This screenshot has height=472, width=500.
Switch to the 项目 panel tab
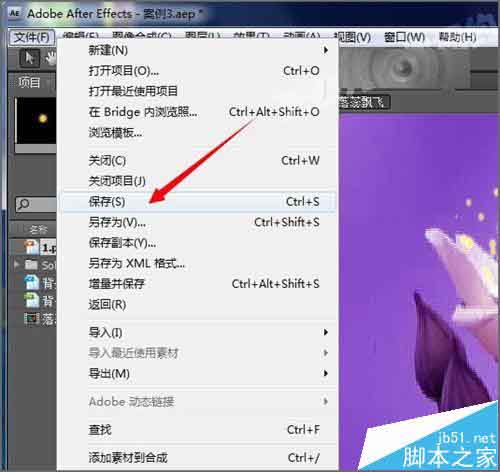(29, 82)
